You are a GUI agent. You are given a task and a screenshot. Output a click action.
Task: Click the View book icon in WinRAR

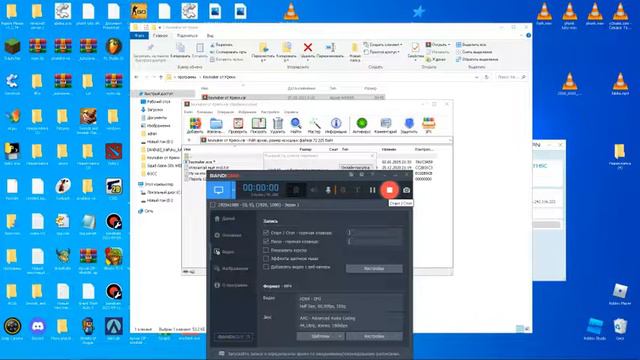tap(258, 126)
